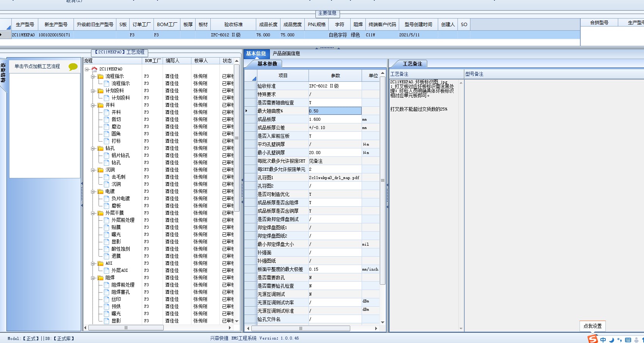This screenshot has height=343, width=644.
Task: Click the home icon beside root node 2C11WEKPA0
Action: click(x=94, y=69)
